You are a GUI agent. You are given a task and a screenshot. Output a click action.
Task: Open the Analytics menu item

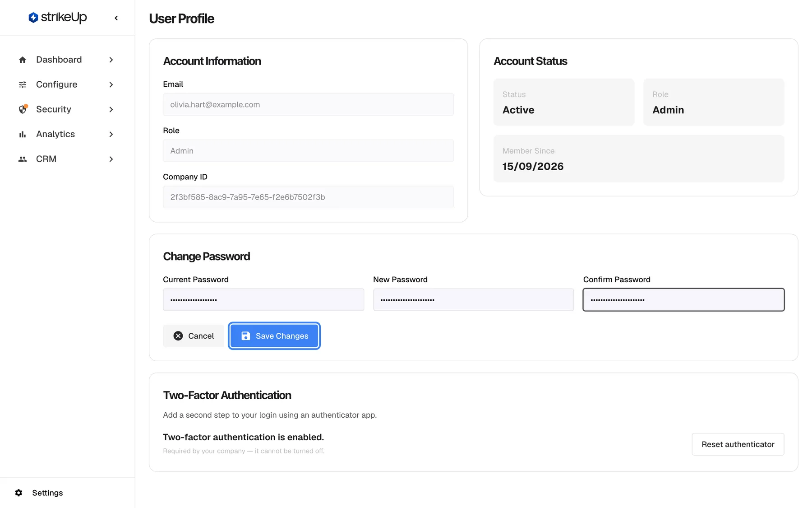click(67, 134)
